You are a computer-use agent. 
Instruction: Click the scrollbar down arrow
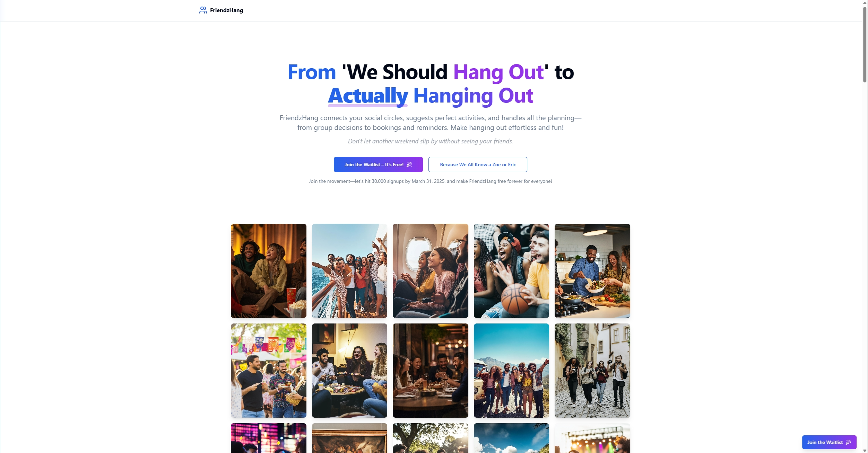pos(865,450)
